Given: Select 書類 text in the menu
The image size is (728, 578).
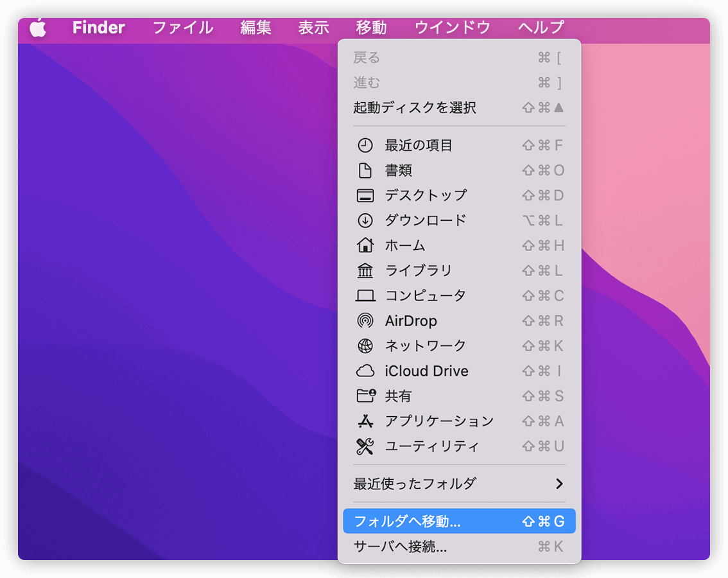Looking at the screenshot, I should point(399,171).
